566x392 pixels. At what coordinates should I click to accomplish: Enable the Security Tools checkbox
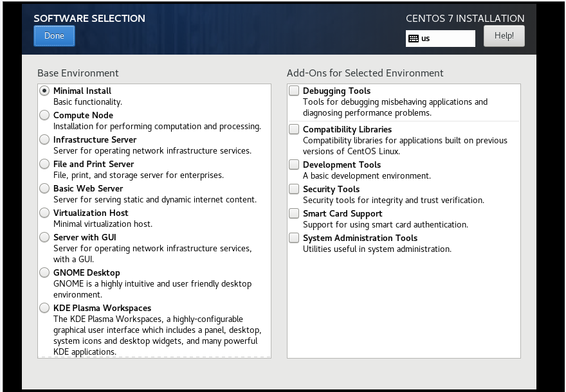[x=294, y=189]
